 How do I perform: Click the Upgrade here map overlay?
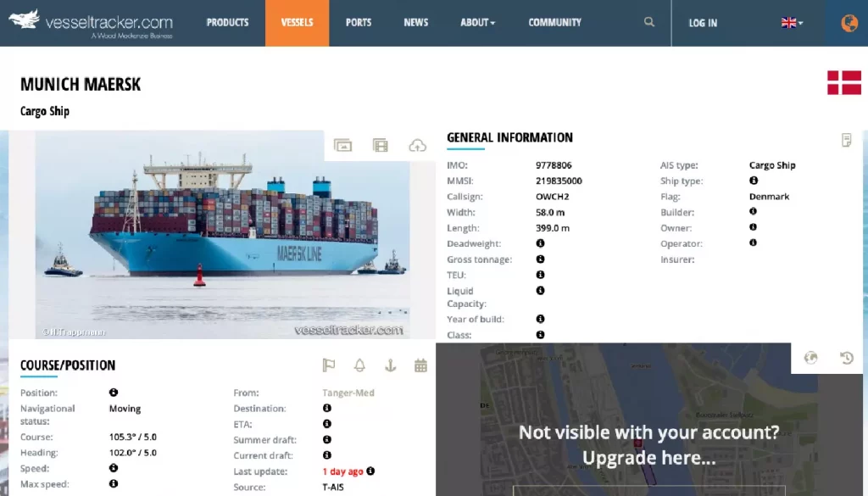pyautogui.click(x=648, y=445)
